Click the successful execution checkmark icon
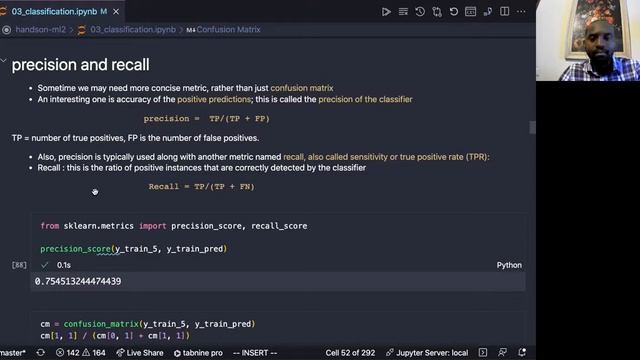This screenshot has height=360, width=640. coord(44,265)
